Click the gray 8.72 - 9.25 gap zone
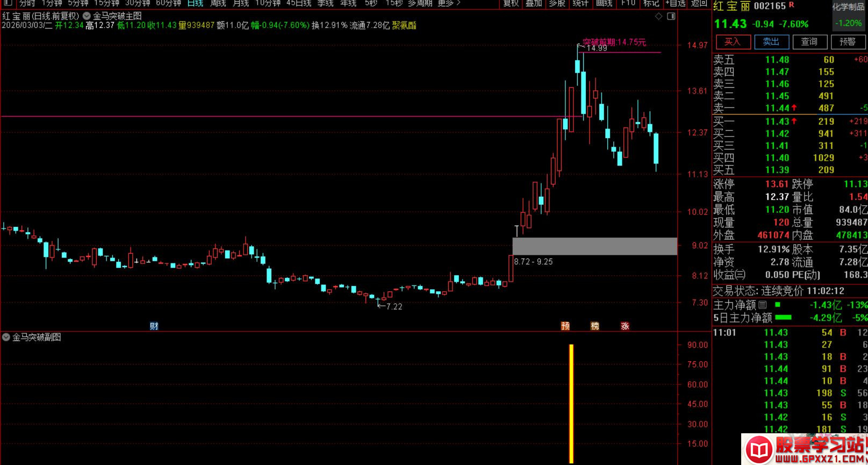 (x=594, y=246)
